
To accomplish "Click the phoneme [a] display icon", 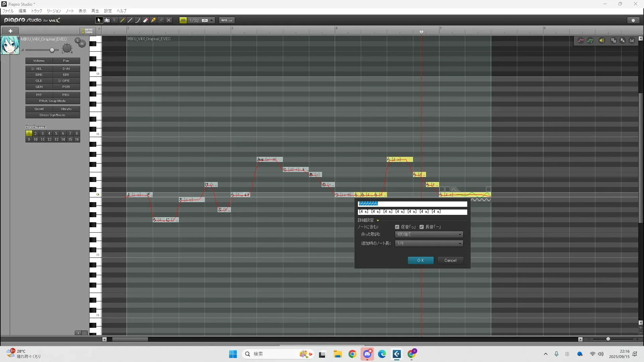I will pyautogui.click(x=632, y=41).
